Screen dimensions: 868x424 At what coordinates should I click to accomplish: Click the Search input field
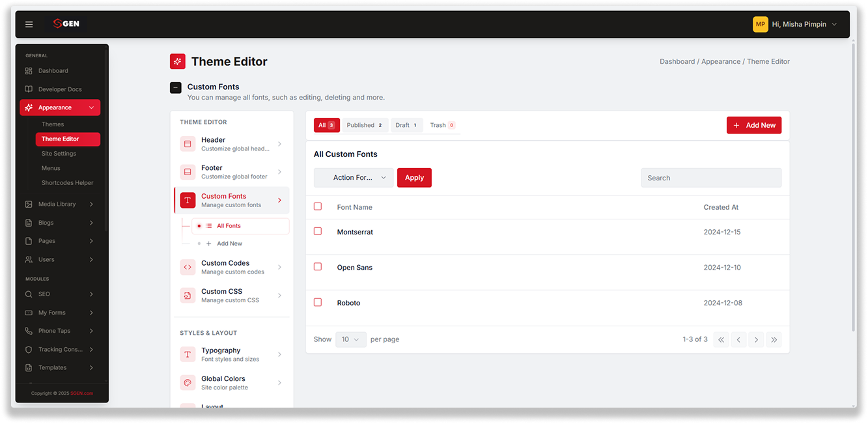[711, 178]
